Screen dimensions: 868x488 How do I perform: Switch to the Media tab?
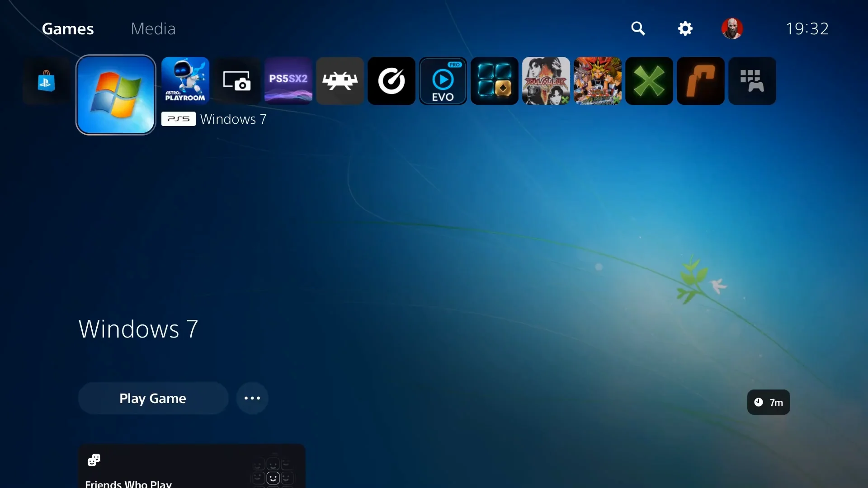click(153, 28)
